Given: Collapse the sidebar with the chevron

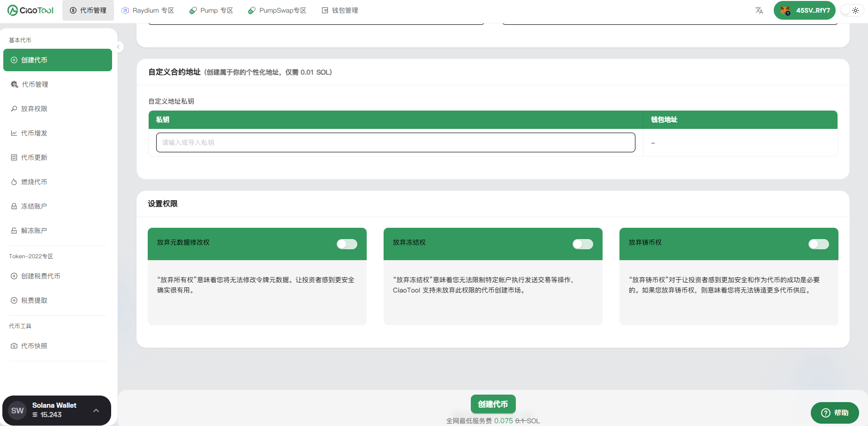Looking at the screenshot, I should pyautogui.click(x=119, y=47).
